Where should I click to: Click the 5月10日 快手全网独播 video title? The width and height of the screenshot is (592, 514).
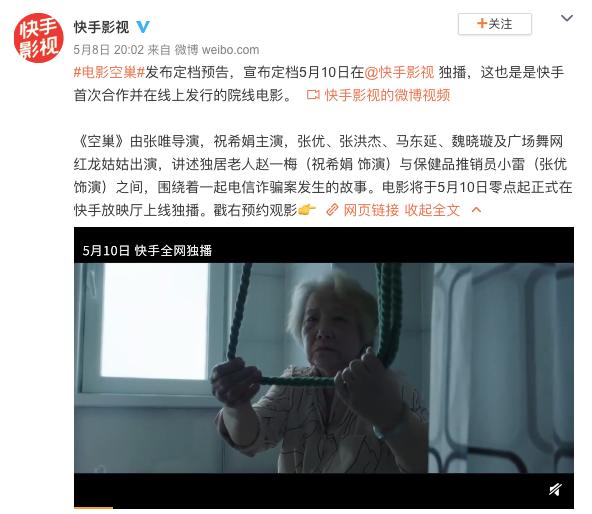coord(147,250)
